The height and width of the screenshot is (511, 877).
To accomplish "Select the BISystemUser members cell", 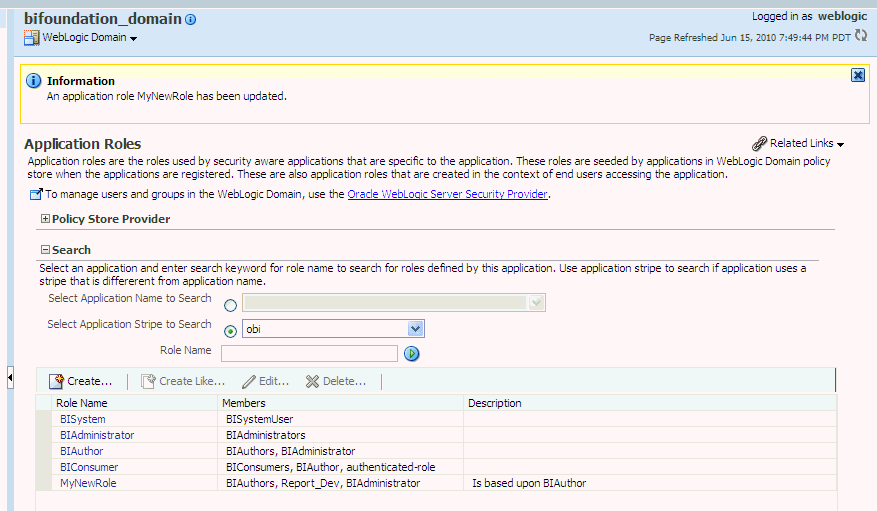I will click(340, 419).
